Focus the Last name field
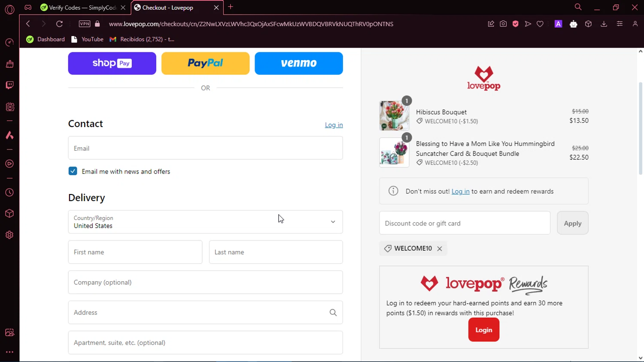This screenshot has width=644, height=362. click(276, 252)
